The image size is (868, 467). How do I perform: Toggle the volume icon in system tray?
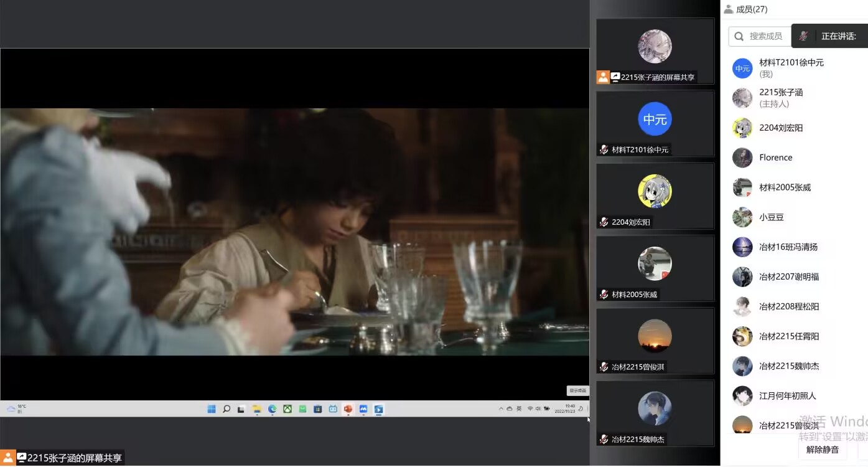pos(538,409)
